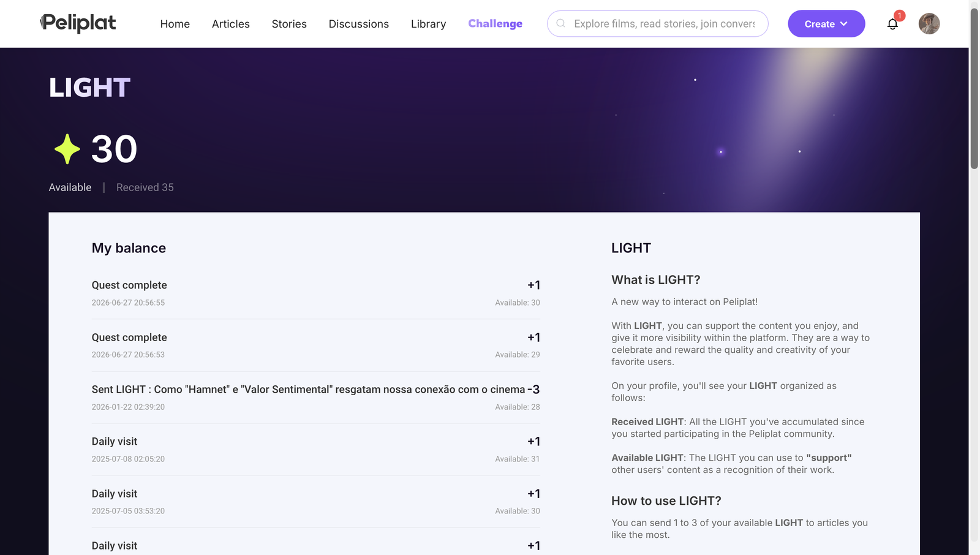Viewport: 980px width, 555px height.
Task: Click the Daily visit entry dated 2025-07-08
Action: tap(316, 450)
